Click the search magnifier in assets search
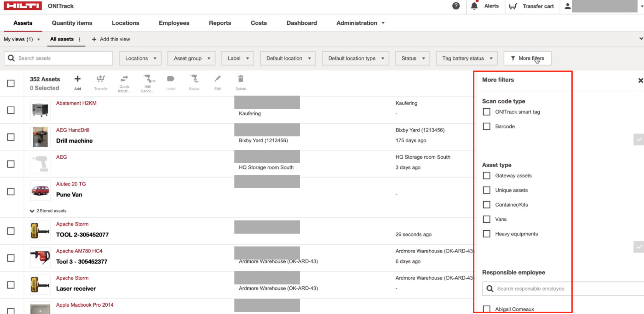 pyautogui.click(x=11, y=58)
